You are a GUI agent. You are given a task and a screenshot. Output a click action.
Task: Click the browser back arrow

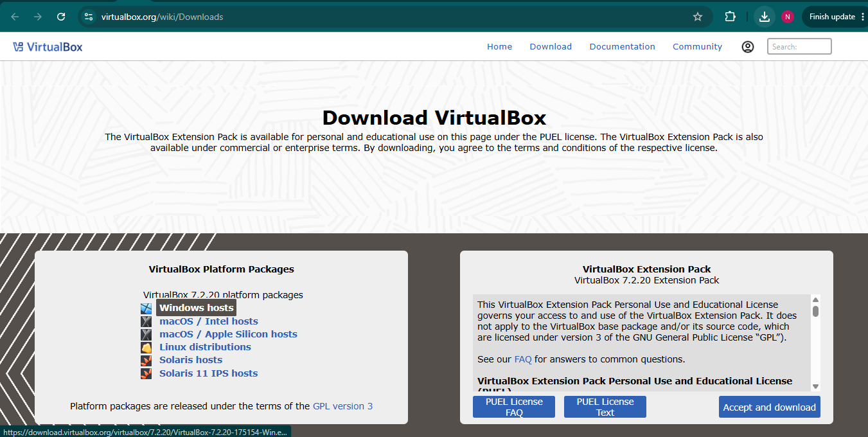pyautogui.click(x=15, y=17)
